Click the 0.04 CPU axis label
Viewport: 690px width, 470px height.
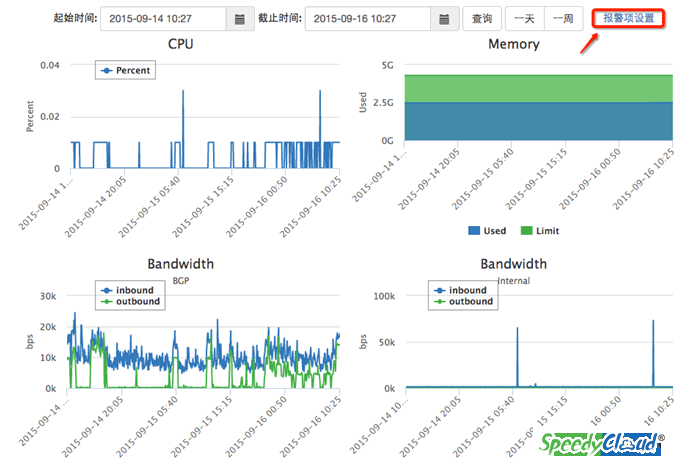tap(50, 65)
